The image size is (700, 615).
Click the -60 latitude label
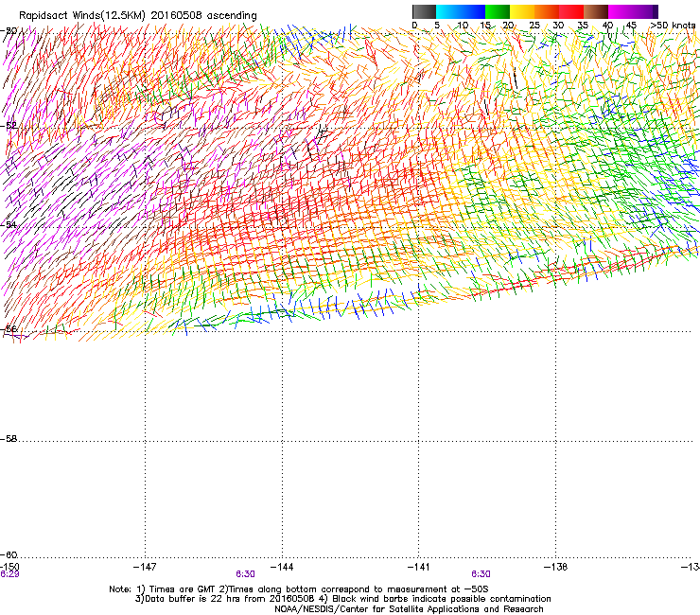(9, 554)
